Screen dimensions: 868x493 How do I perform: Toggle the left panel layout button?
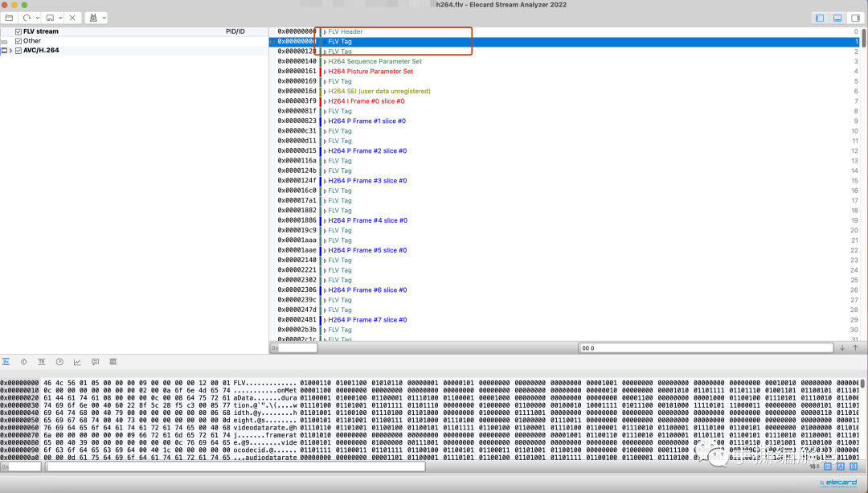click(819, 18)
